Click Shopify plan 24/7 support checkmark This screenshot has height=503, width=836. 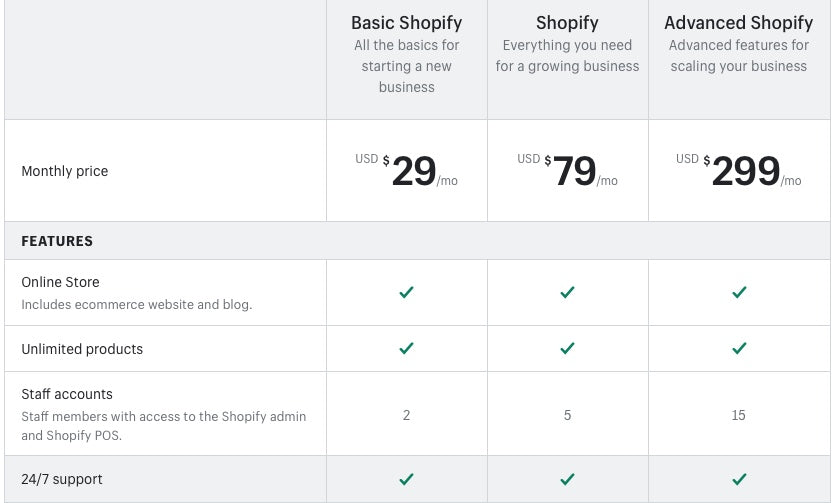point(567,479)
